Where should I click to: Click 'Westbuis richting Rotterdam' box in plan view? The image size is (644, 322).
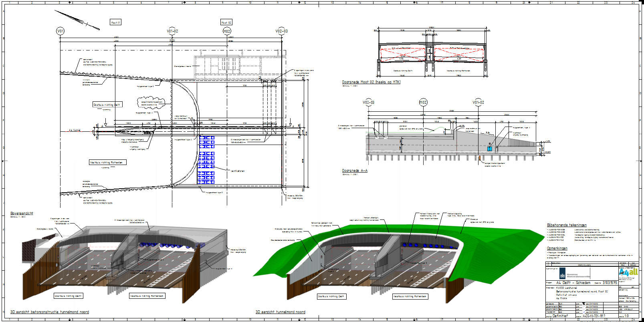pos(108,162)
